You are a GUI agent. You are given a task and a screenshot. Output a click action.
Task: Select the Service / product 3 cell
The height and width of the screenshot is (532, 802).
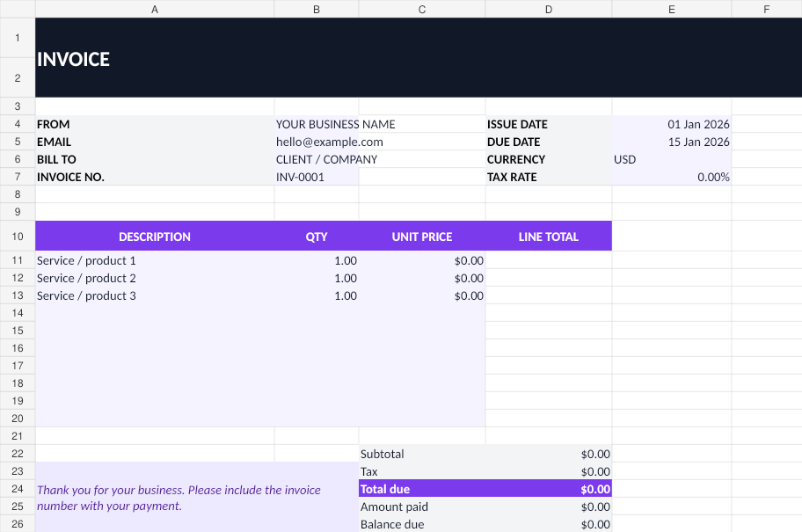pos(155,295)
